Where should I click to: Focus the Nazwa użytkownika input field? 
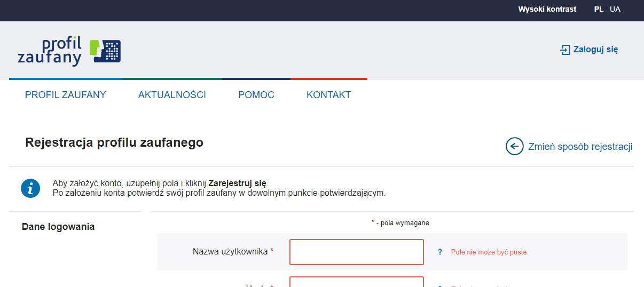pos(356,252)
